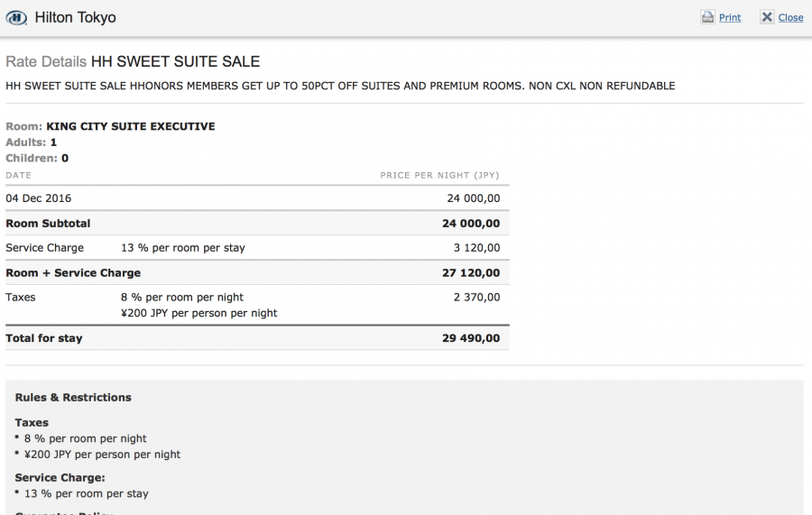Click the DATE column header
The width and height of the screenshot is (812, 515).
tap(18, 175)
